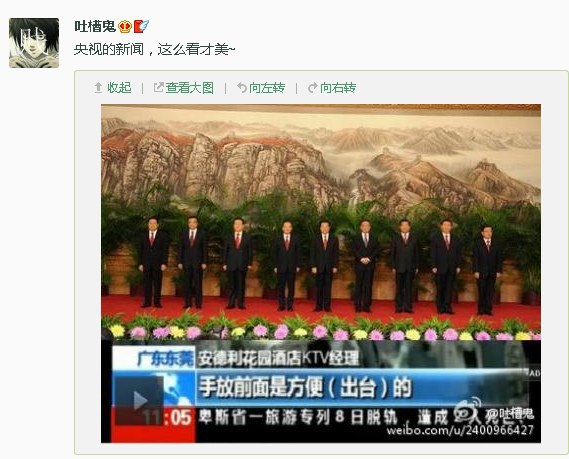Open the 吐槽鬼 username profile link
Image resolution: width=569 pixels, height=459 pixels.
pyautogui.click(x=95, y=26)
